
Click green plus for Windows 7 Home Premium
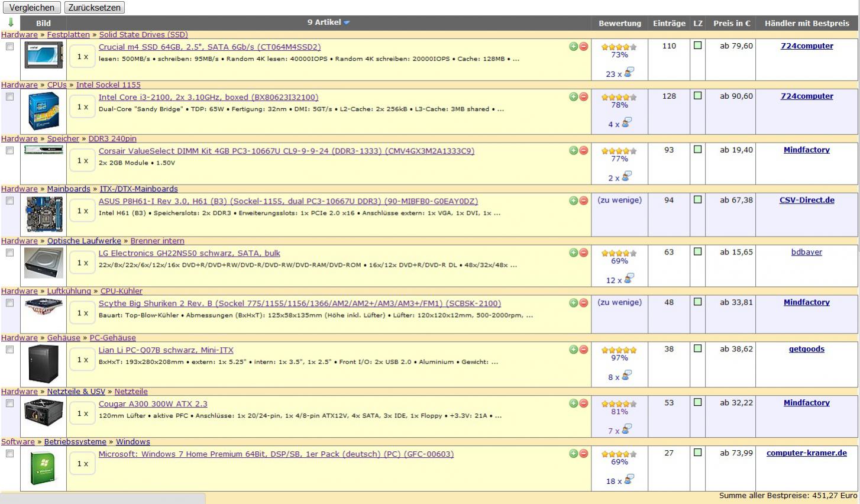coord(573,454)
